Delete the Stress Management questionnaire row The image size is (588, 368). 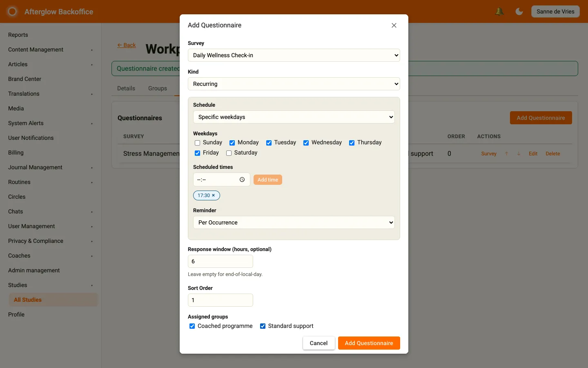click(553, 154)
